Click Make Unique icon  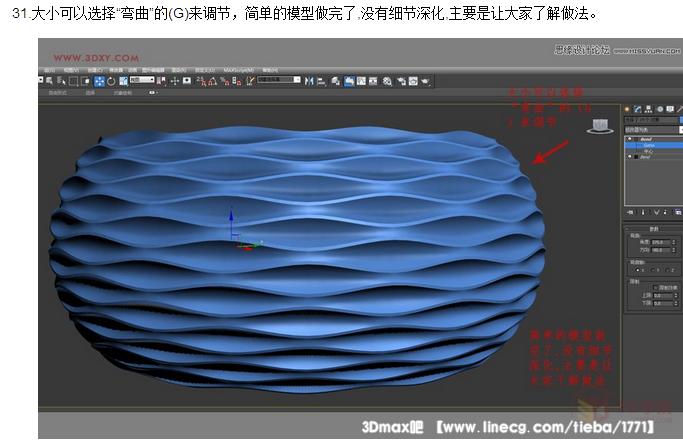pos(657,212)
